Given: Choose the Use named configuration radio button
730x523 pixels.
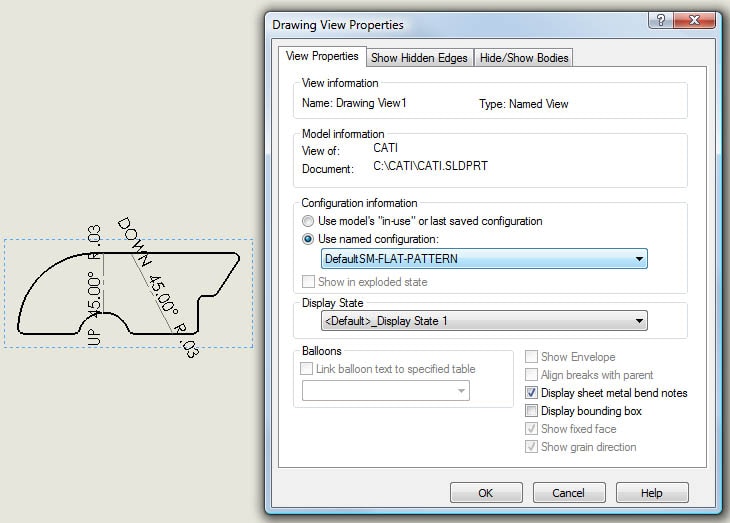Looking at the screenshot, I should pyautogui.click(x=309, y=239).
